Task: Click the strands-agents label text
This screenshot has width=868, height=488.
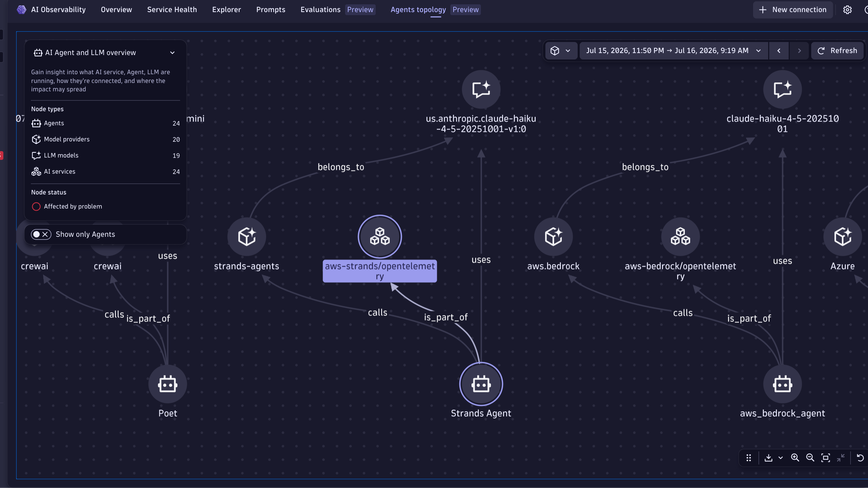Action: 247,266
